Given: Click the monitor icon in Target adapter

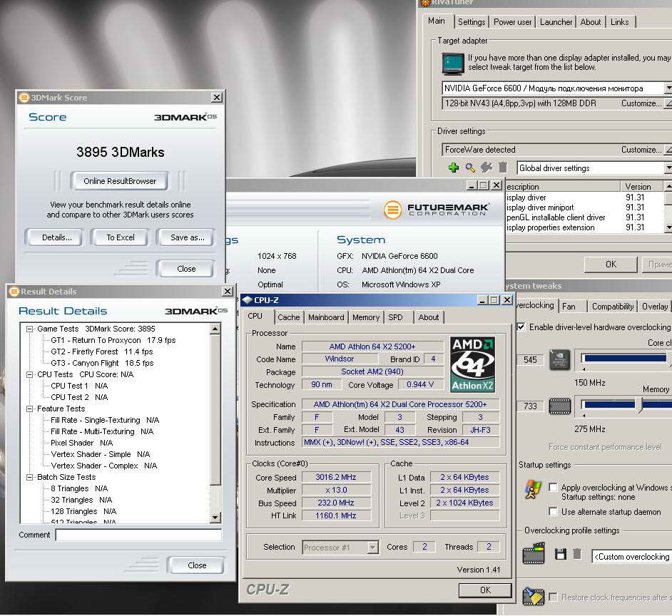Looking at the screenshot, I should point(453,64).
